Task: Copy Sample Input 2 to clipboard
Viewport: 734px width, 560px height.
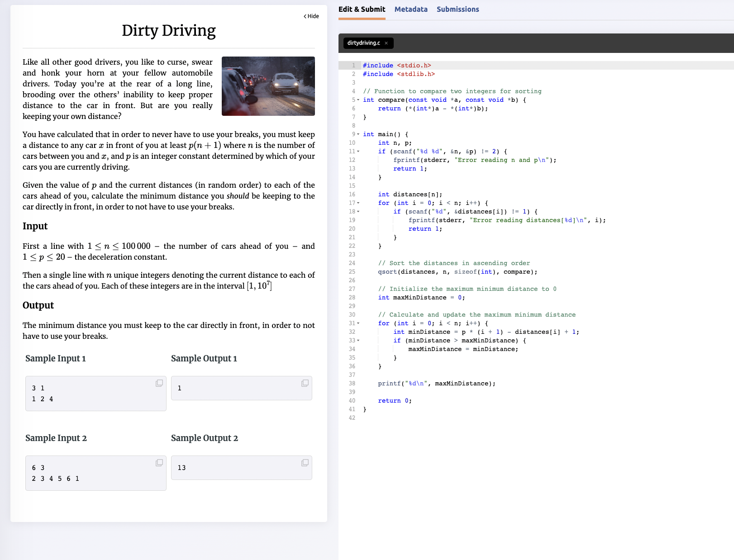Action: click(x=159, y=462)
